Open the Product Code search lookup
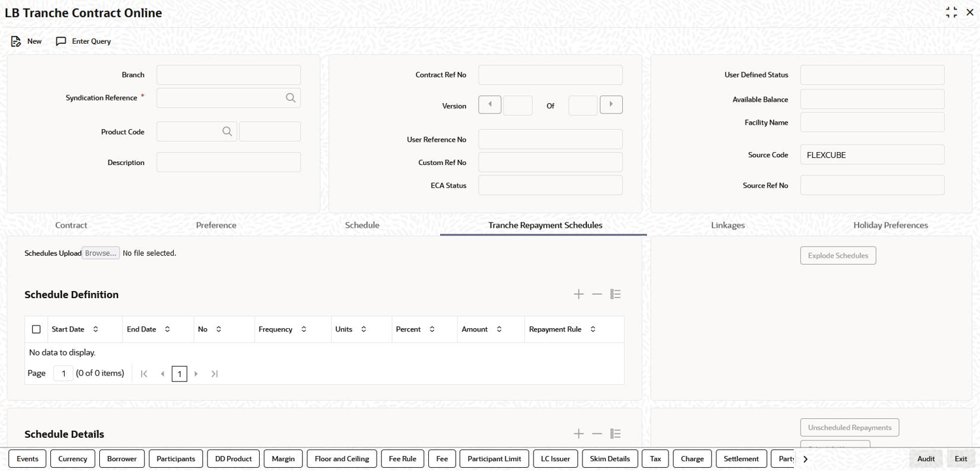980x471 pixels. coord(227,131)
